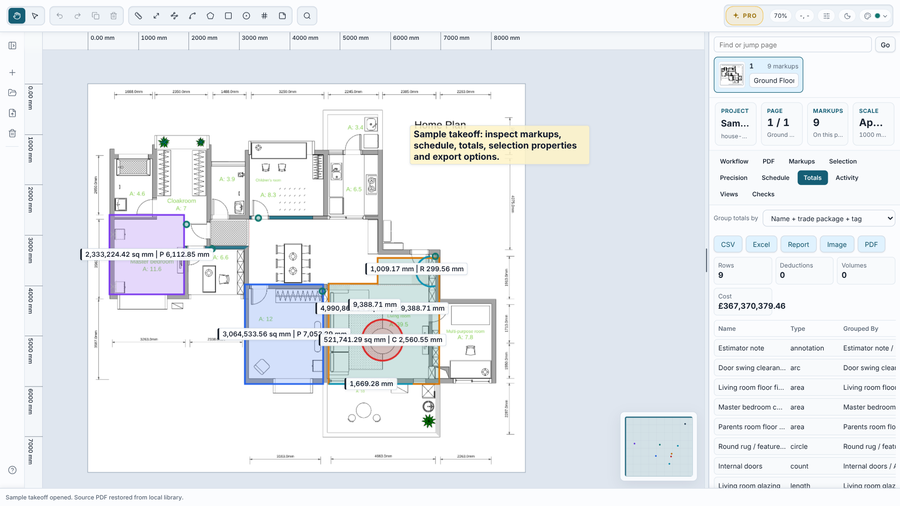The height and width of the screenshot is (506, 900).
Task: Click the undo arrow icon
Action: coord(60,16)
